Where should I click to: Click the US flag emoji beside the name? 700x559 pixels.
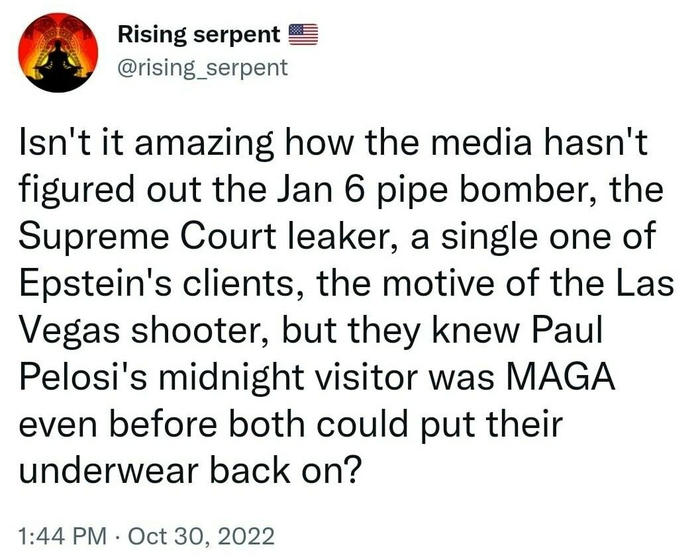(x=303, y=35)
